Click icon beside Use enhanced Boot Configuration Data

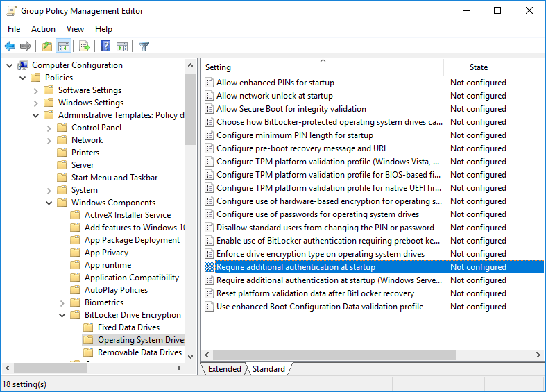(209, 307)
